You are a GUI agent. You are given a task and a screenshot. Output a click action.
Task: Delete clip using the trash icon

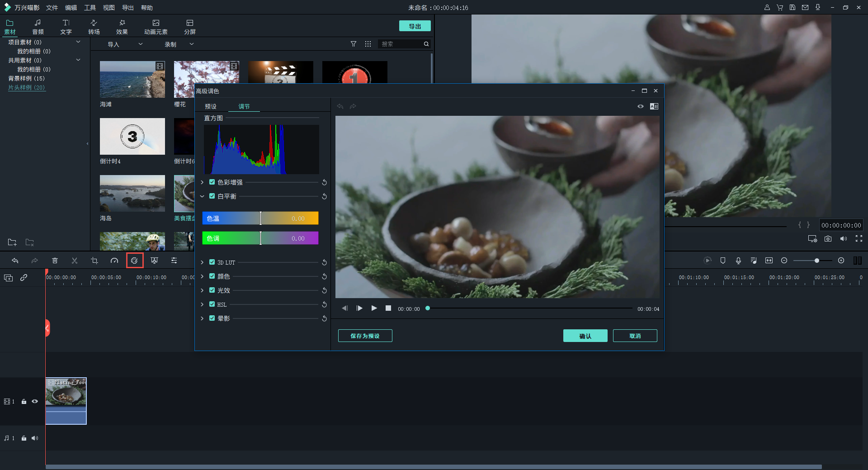click(55, 261)
